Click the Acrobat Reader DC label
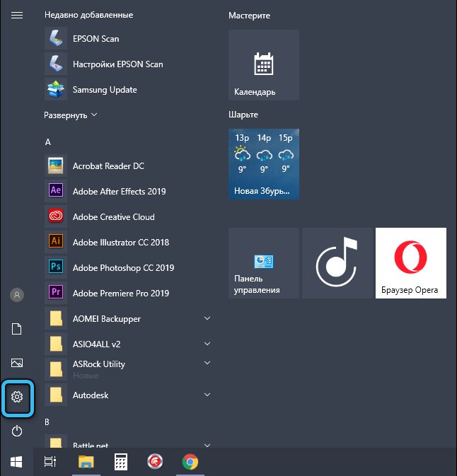 (108, 166)
